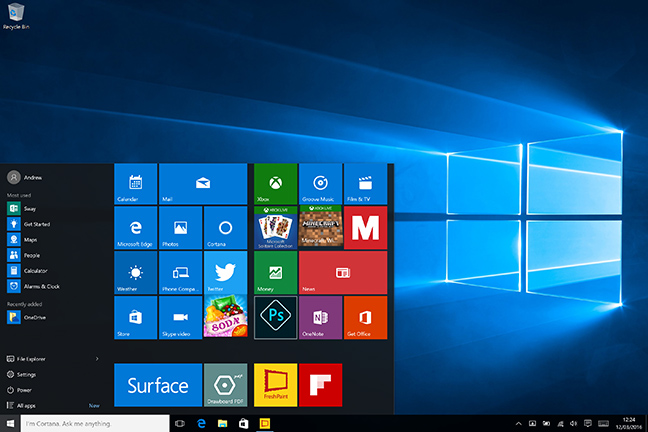Click the Cortana search box

(x=95, y=423)
